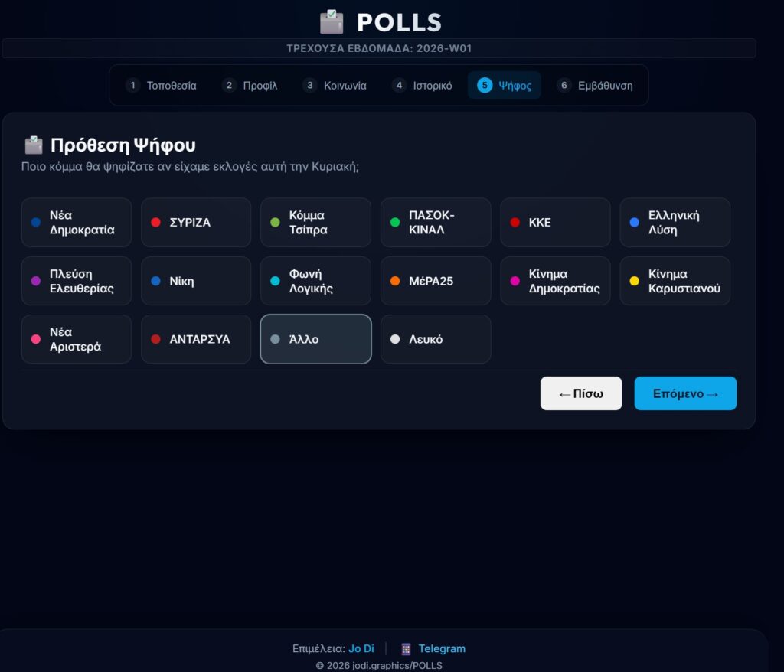Viewport: 784px width, 672px height.
Task: Choose ΣΥΡΙΖΑ as vote intention
Action: (196, 223)
